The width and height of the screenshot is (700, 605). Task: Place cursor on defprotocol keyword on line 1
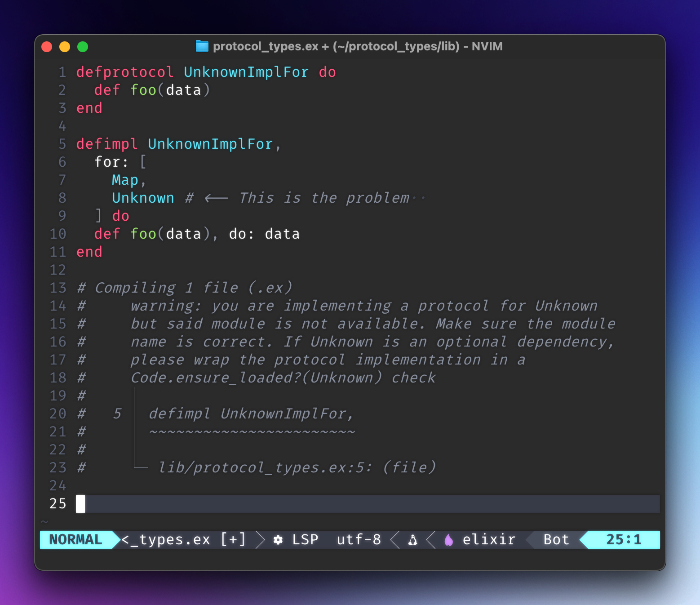point(125,72)
